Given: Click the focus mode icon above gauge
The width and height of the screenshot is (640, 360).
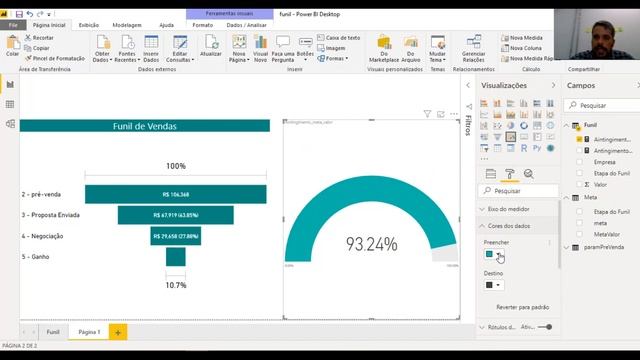Looking at the screenshot, I should tap(440, 114).
